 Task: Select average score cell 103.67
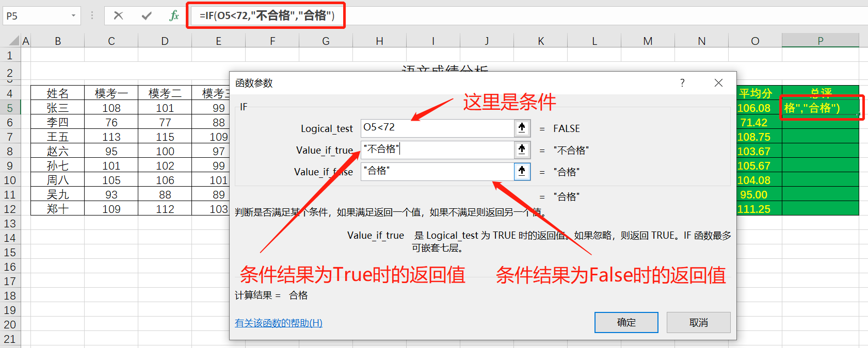pos(759,151)
